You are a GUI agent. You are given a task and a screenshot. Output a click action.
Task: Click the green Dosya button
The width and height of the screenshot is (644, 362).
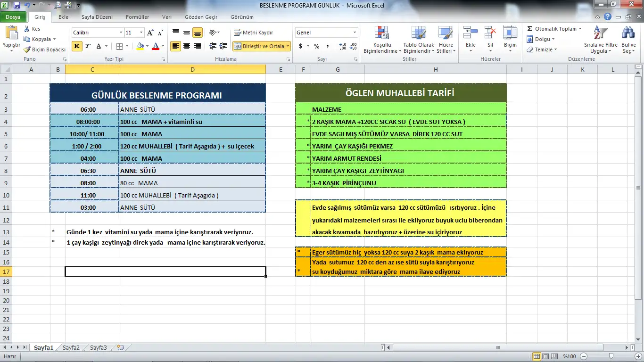click(x=13, y=17)
